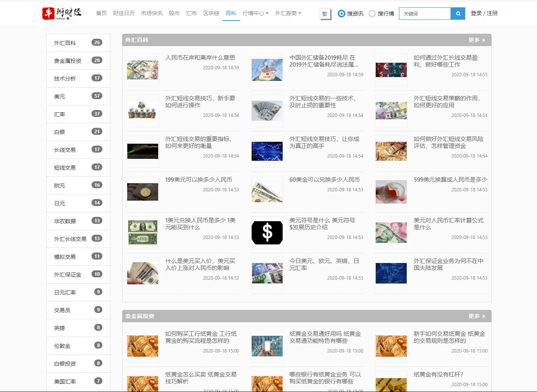Click the 登录 / 注册 link
The width and height of the screenshot is (537, 392).
tap(483, 13)
